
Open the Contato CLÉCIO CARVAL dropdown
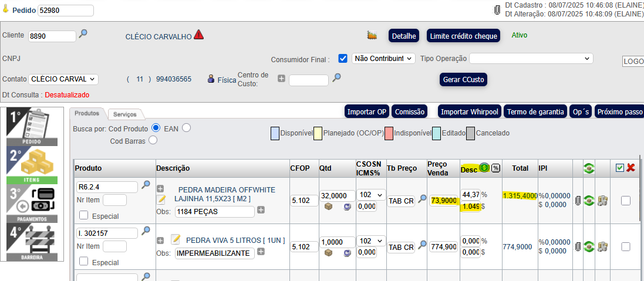tap(64, 79)
